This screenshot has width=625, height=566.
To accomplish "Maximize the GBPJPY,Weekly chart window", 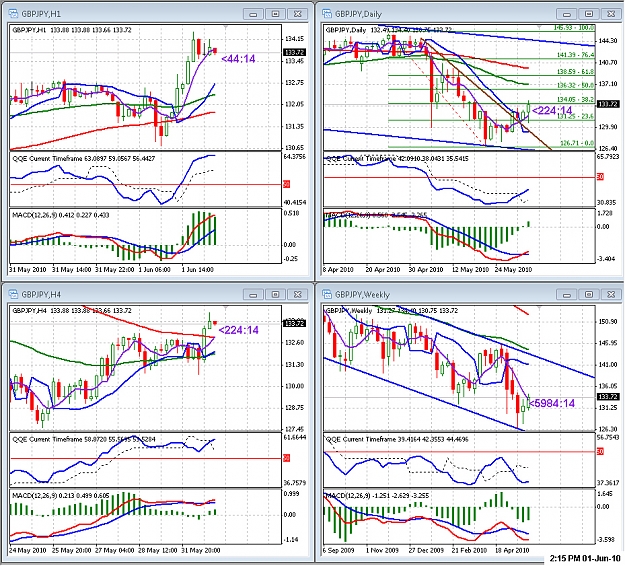I will (589, 295).
